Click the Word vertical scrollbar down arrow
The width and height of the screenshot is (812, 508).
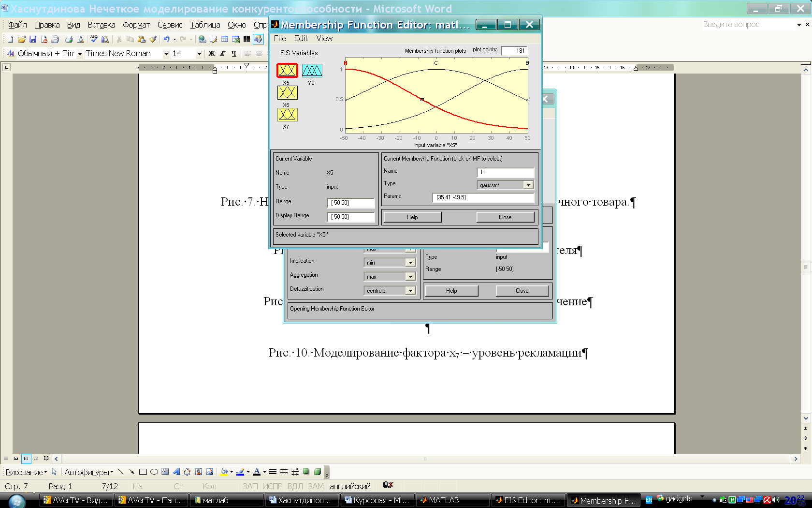coord(806,418)
